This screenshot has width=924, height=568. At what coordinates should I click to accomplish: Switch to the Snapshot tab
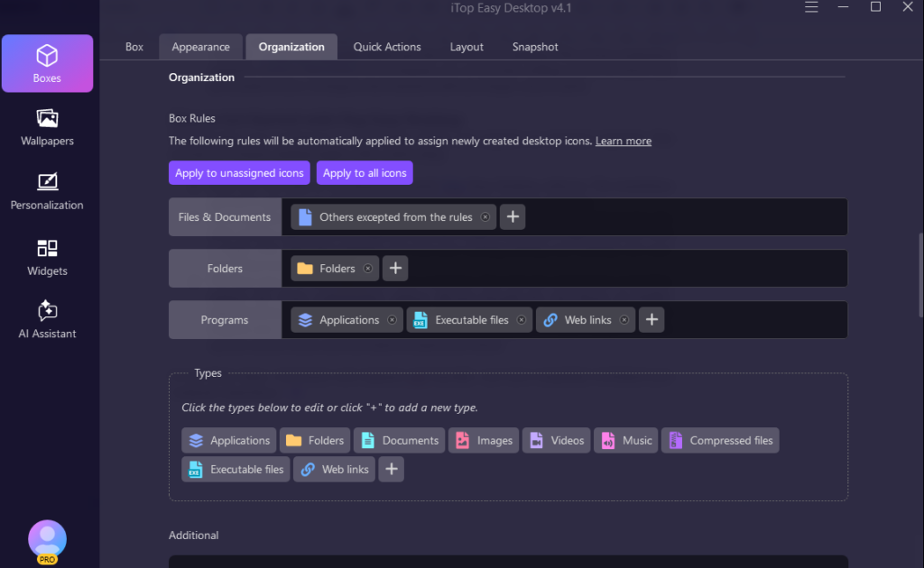coord(534,46)
